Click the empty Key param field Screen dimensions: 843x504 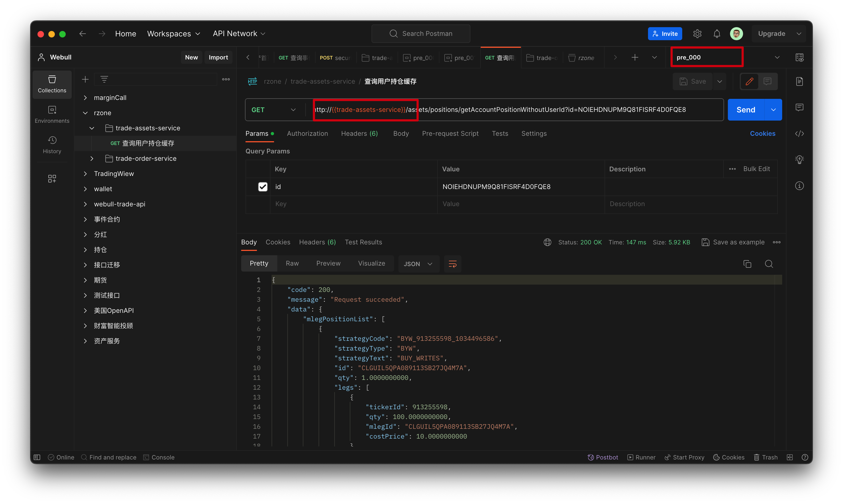(354, 204)
